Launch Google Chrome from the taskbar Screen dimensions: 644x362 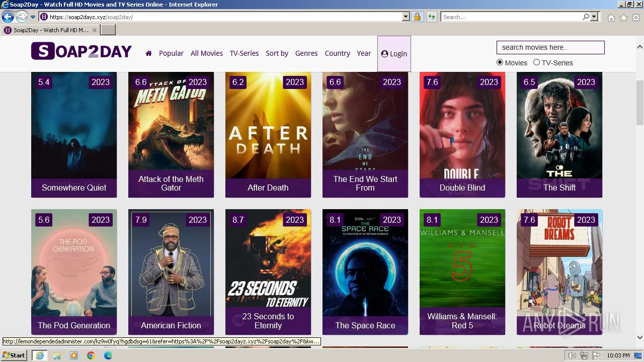pos(91,355)
